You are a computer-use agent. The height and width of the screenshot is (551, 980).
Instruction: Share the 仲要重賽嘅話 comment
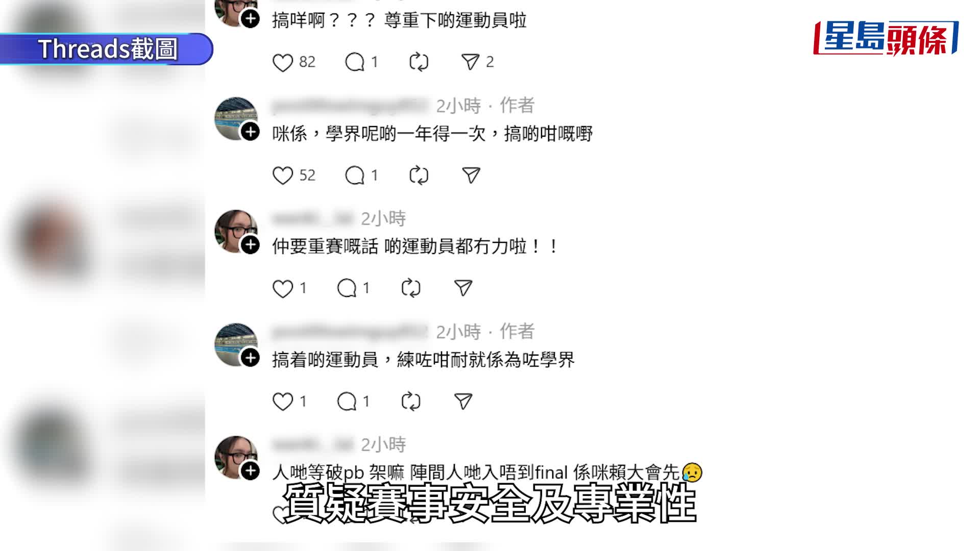(x=463, y=288)
